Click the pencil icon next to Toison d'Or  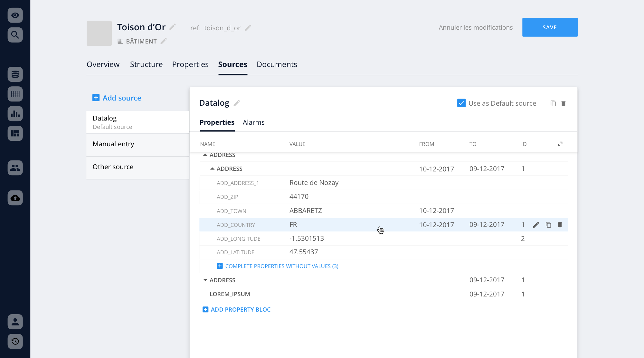click(173, 27)
